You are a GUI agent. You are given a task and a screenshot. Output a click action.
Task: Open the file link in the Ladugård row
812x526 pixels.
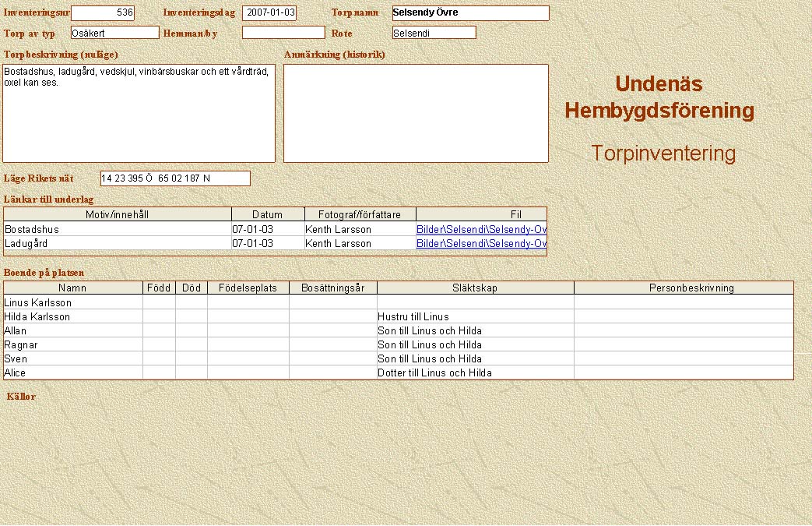pyautogui.click(x=481, y=243)
